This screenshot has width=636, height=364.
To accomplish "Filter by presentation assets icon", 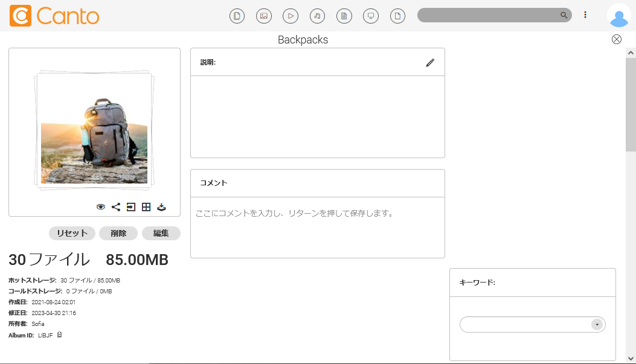I will 370,16.
